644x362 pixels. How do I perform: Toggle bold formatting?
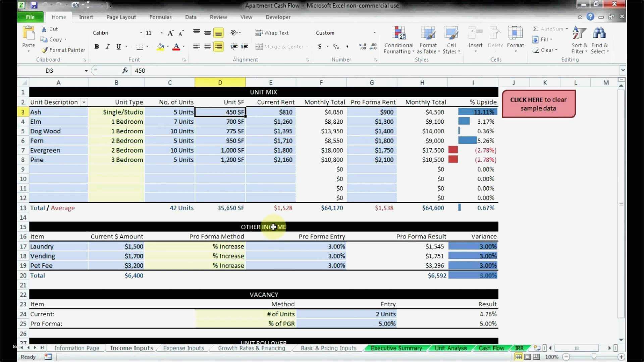click(97, 47)
